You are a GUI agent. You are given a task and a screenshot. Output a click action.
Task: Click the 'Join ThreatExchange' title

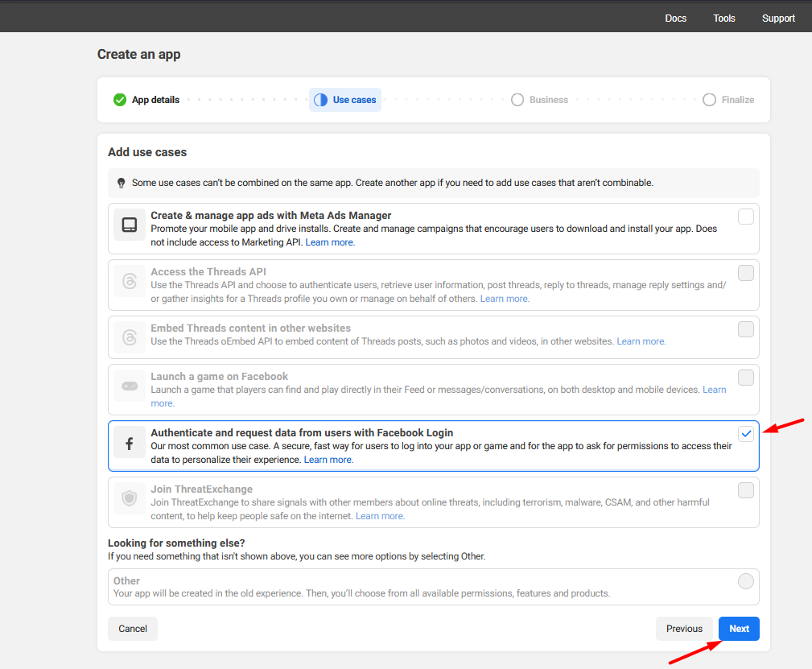(201, 489)
